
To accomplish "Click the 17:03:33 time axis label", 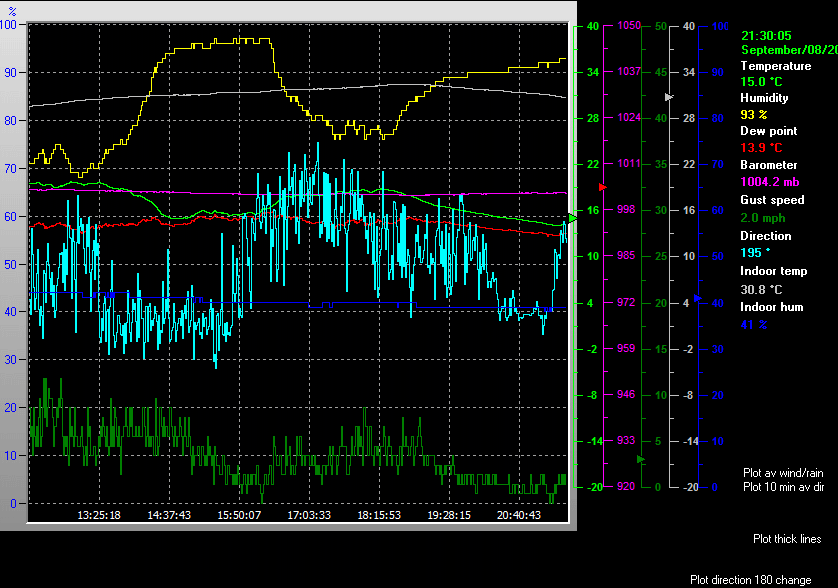I will pos(309,515).
